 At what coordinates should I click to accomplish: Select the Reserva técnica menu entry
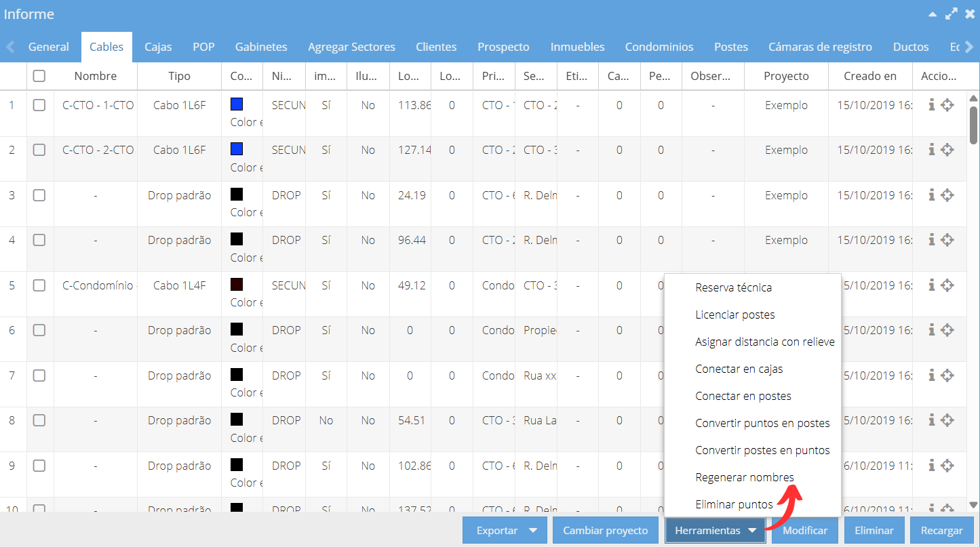[x=734, y=287]
